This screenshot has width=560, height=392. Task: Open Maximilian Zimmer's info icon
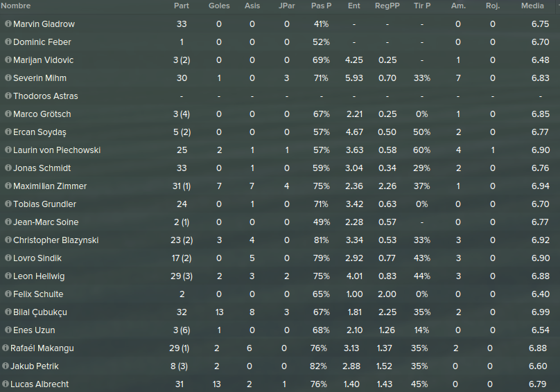(8, 186)
